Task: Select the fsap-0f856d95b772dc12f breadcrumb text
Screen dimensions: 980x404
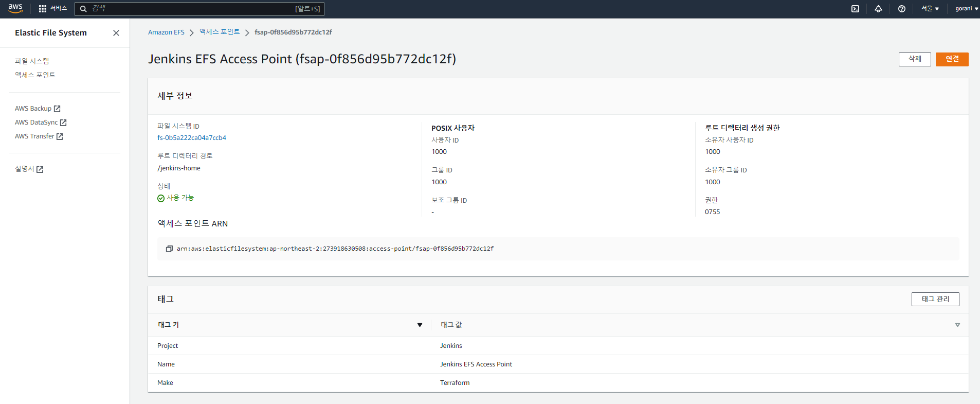Action: (x=293, y=32)
